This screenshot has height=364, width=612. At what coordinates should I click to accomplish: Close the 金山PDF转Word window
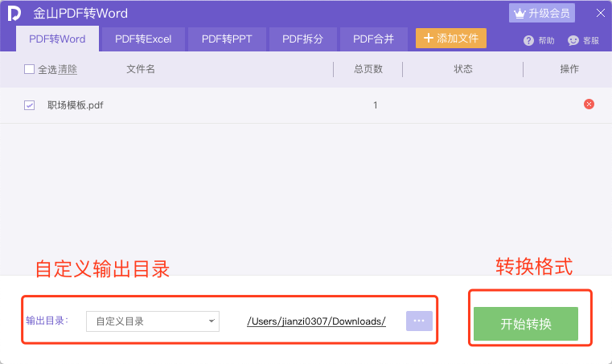pos(601,14)
